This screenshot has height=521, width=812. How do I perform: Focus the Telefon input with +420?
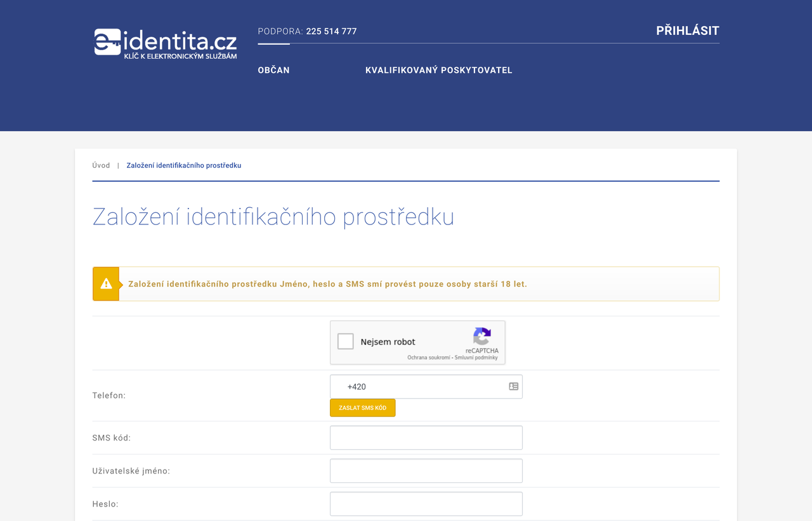419,387
